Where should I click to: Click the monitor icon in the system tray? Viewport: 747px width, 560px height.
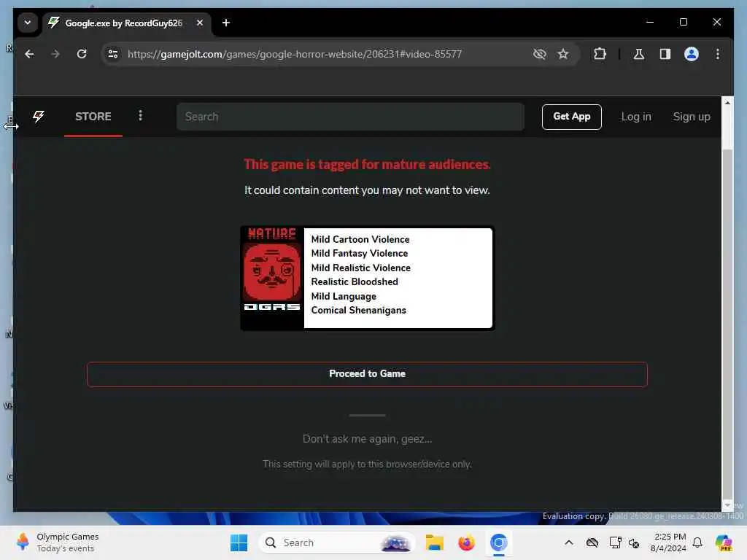(x=615, y=542)
